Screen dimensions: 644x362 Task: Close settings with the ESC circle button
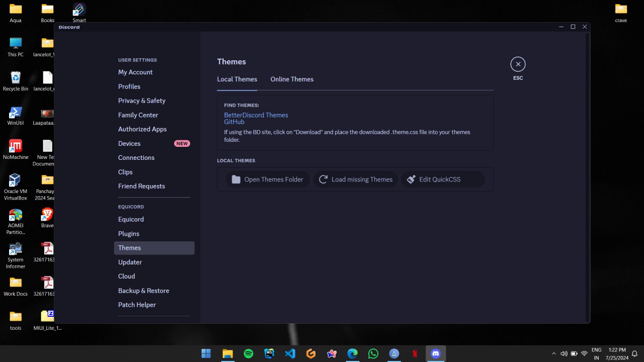pyautogui.click(x=518, y=64)
